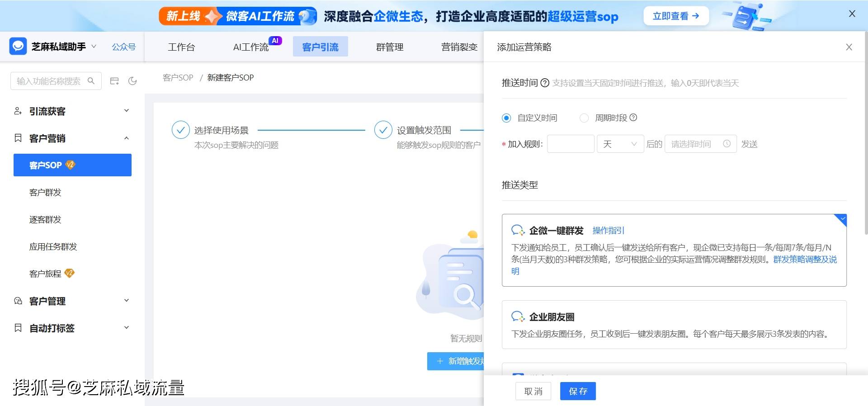
Task: Expand the 自动打标签 sidebar group
Action: pos(127,328)
